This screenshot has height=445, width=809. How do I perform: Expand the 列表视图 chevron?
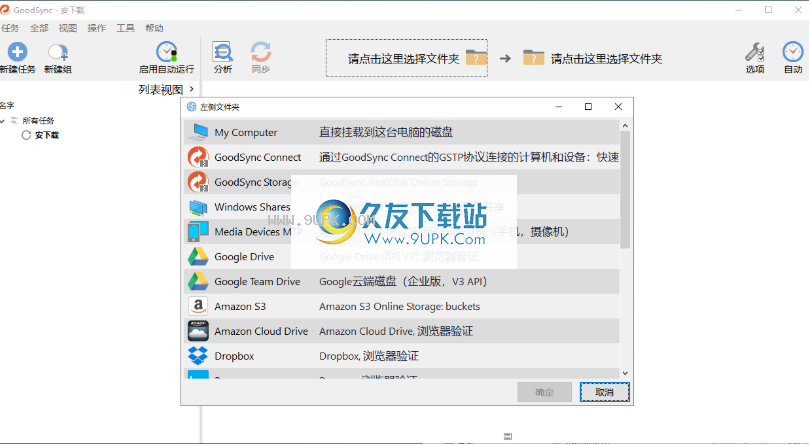(191, 89)
